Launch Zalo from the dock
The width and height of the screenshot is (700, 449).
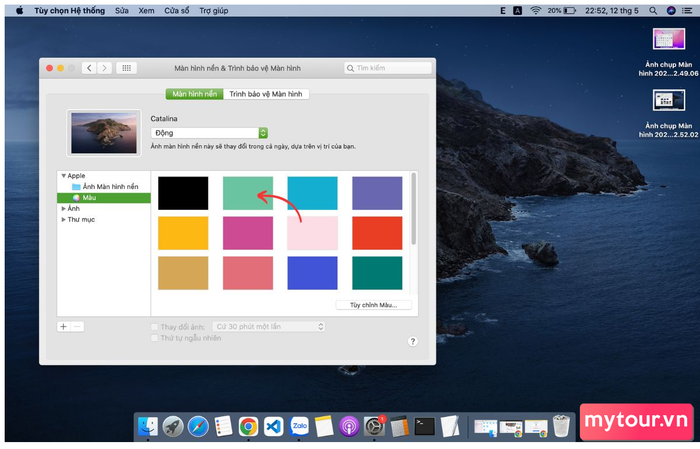click(298, 427)
